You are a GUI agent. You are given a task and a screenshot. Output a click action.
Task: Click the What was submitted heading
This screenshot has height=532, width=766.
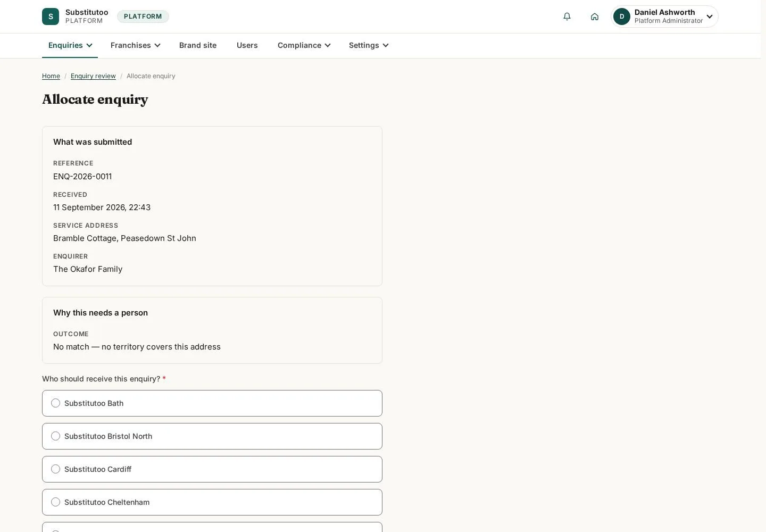(93, 142)
